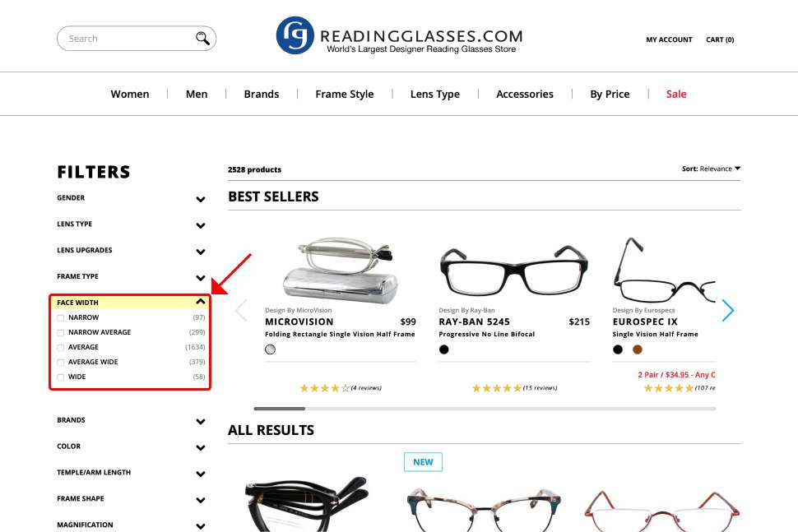Tick the Wide face width checkbox
Screen dimensions: 798x532
click(61, 377)
